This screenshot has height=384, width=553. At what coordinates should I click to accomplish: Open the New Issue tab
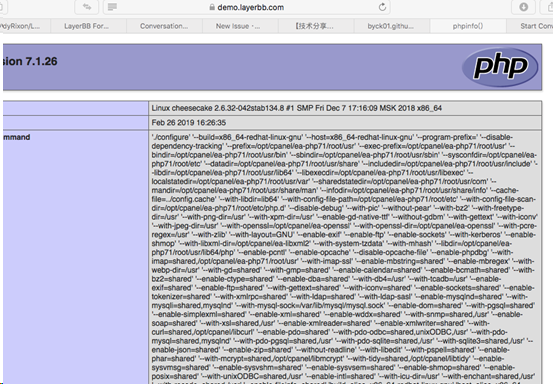click(x=240, y=26)
